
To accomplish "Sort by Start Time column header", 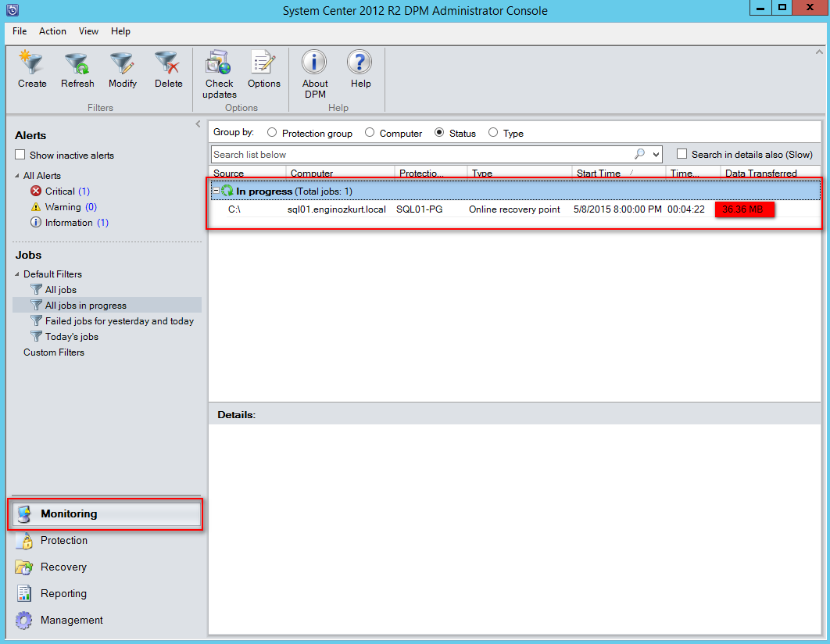I will [x=618, y=173].
